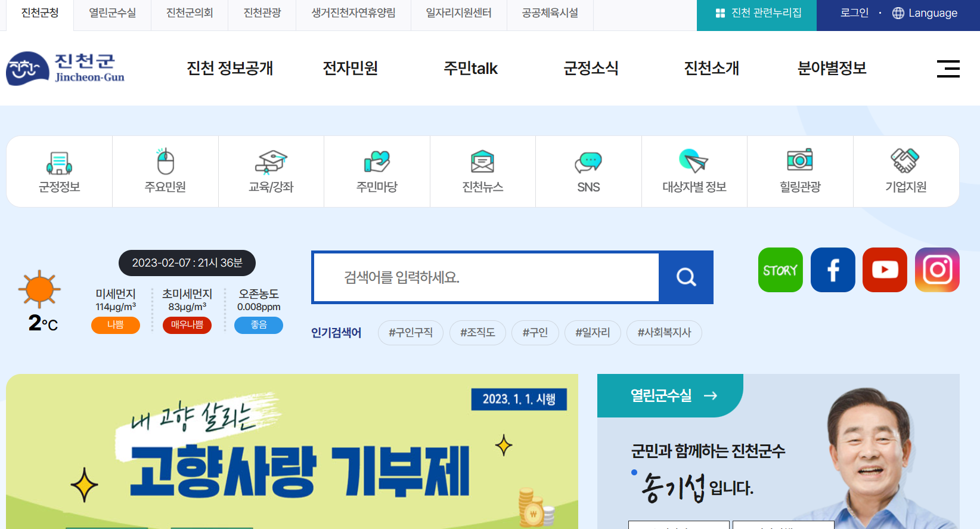980x529 pixels.
Task: Switch to the 일자리지원센터 top tab
Action: coord(458,13)
